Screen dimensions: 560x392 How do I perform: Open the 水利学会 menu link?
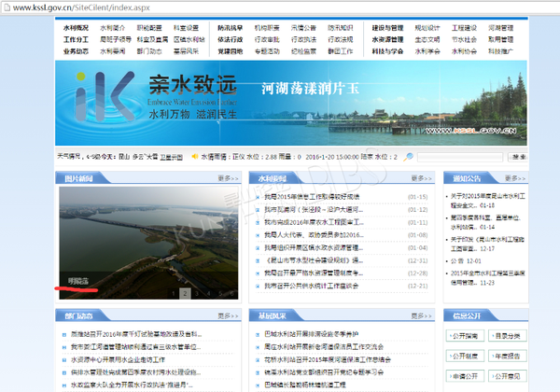point(427,51)
